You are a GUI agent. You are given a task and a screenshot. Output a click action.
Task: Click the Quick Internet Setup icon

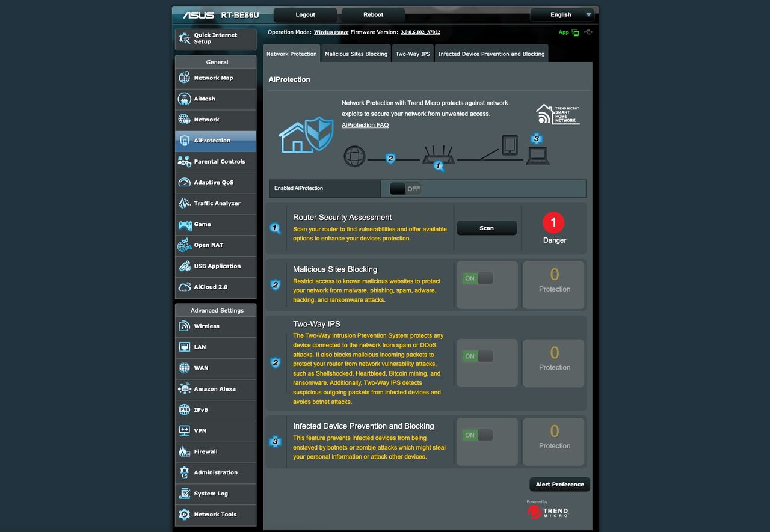pos(185,38)
